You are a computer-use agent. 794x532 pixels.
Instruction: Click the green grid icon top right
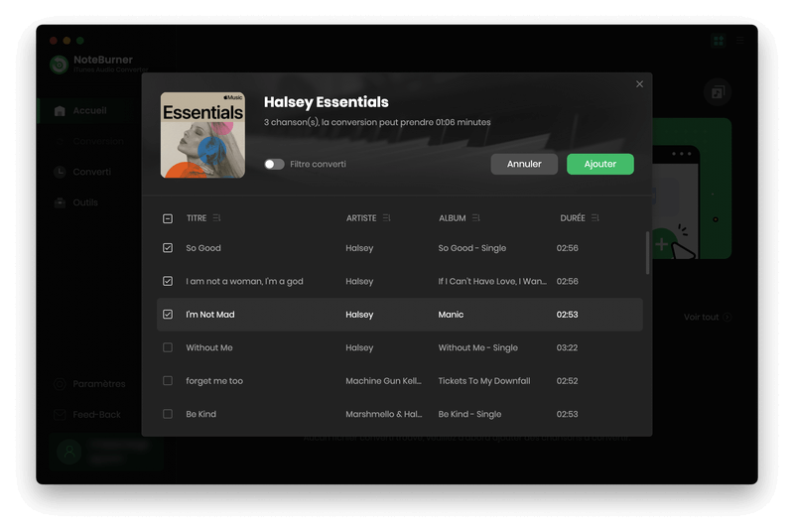(718, 41)
